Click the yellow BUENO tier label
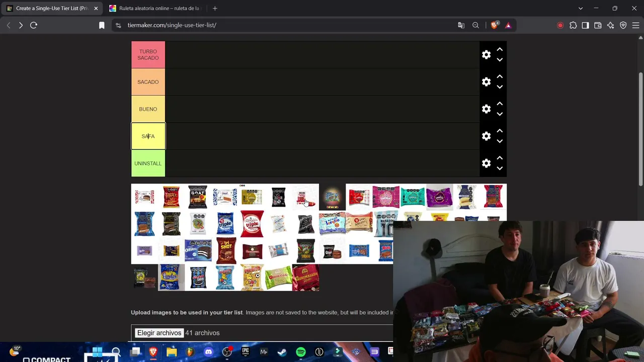Screen dimensions: 644x362 pyautogui.click(x=148, y=109)
